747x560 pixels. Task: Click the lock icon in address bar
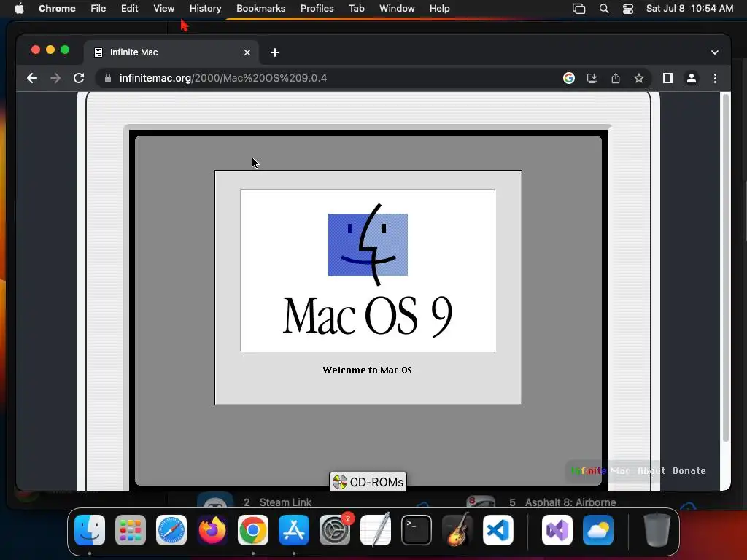coord(108,78)
